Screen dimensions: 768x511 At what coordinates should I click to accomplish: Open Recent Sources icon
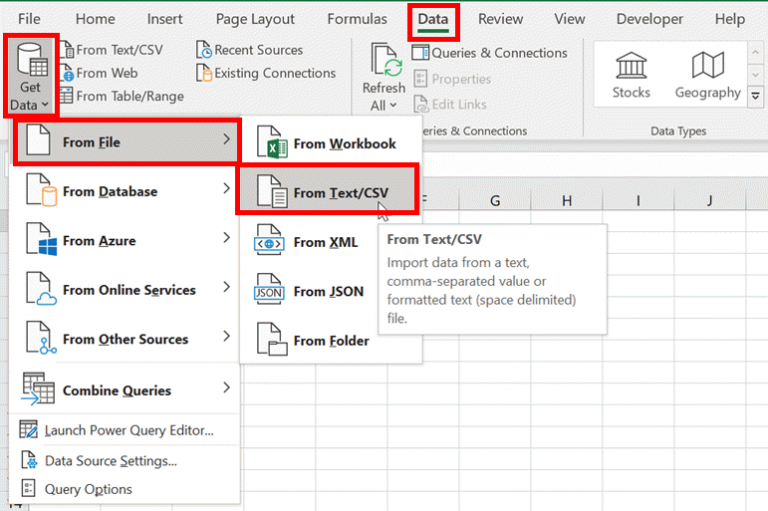pyautogui.click(x=204, y=49)
